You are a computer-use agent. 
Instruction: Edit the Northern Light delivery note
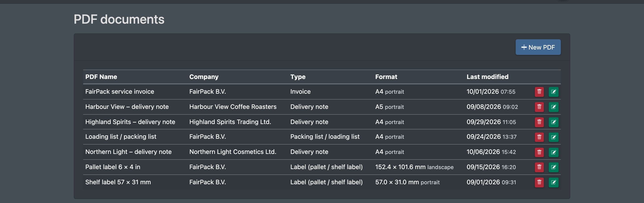(x=553, y=152)
